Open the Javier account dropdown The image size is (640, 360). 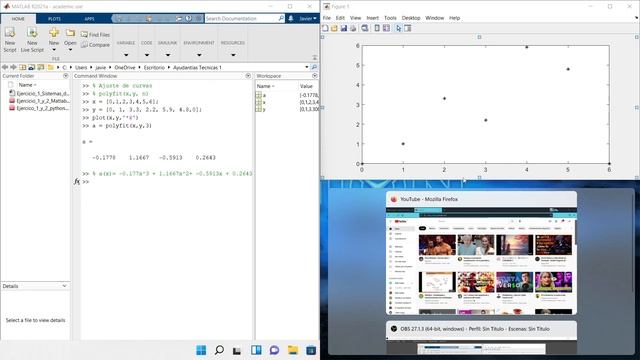(307, 18)
